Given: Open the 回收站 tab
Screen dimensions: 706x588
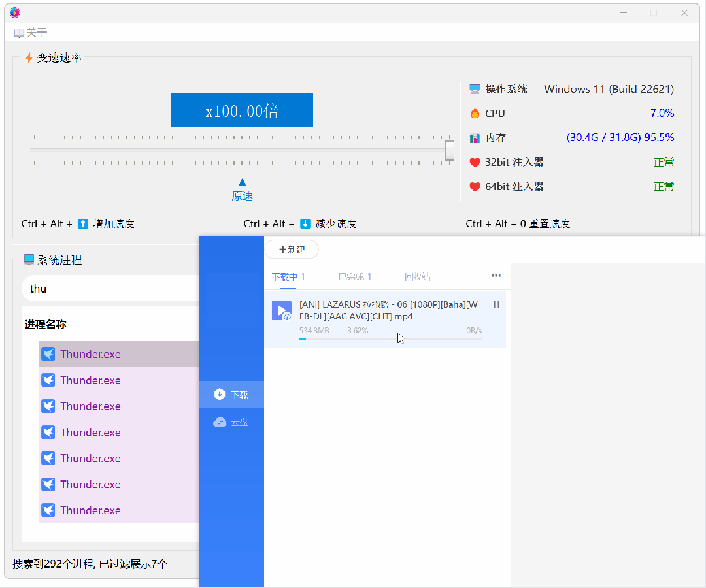Looking at the screenshot, I should [x=417, y=276].
